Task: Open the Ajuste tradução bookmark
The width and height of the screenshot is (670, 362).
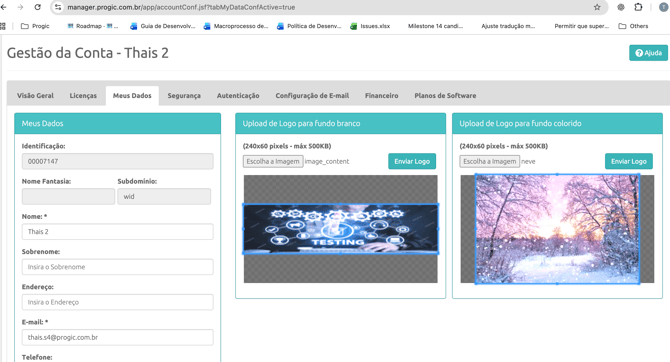Action: point(508,26)
